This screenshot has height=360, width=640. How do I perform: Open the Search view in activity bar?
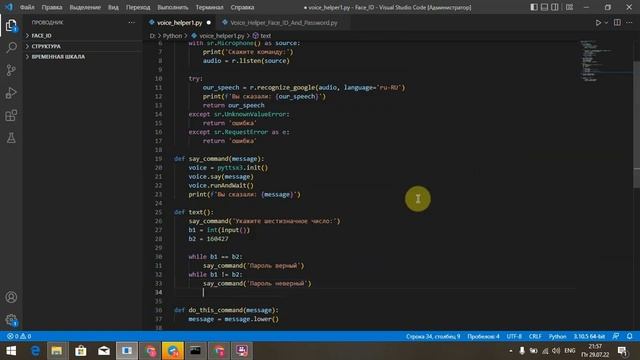(11, 47)
